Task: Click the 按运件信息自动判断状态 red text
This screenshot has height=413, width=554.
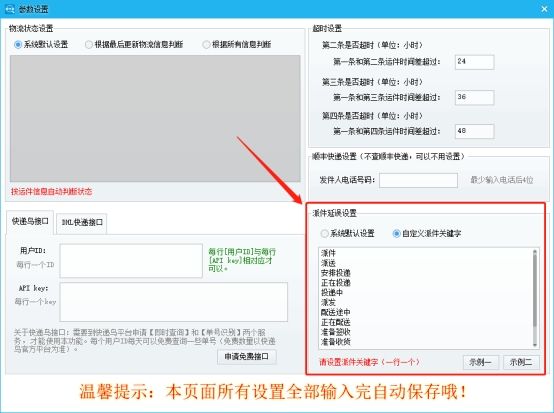Action: click(x=52, y=192)
